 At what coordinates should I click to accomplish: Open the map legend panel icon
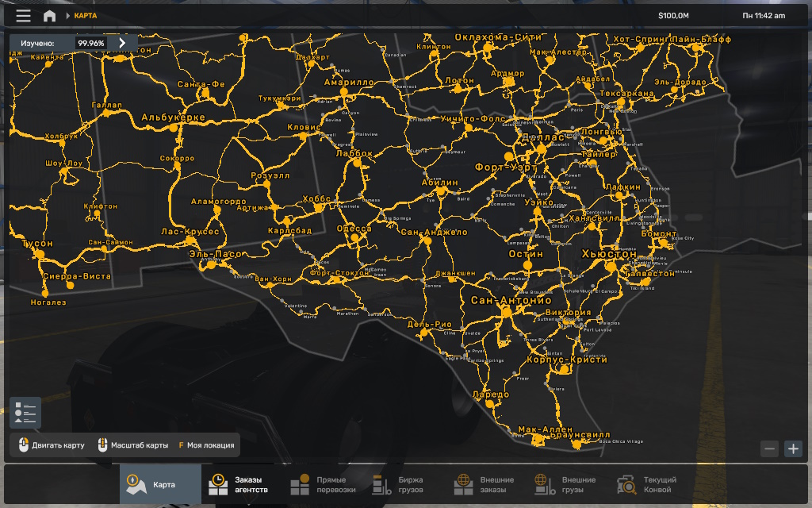pyautogui.click(x=25, y=413)
